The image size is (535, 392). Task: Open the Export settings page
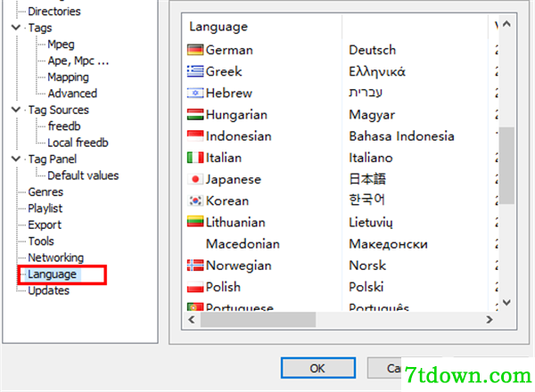(45, 225)
